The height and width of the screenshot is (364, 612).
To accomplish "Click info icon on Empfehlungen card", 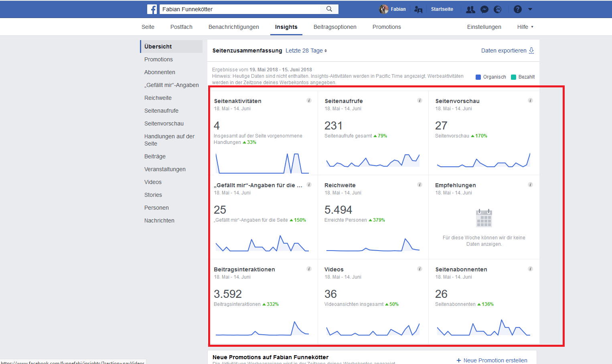I will (x=530, y=185).
